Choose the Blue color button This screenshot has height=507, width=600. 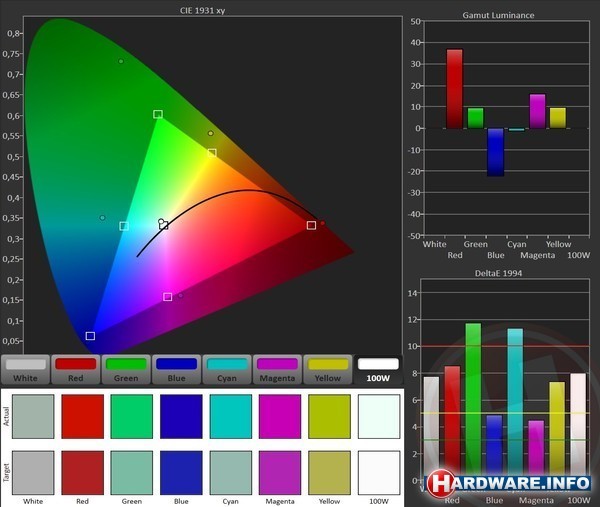pyautogui.click(x=176, y=370)
